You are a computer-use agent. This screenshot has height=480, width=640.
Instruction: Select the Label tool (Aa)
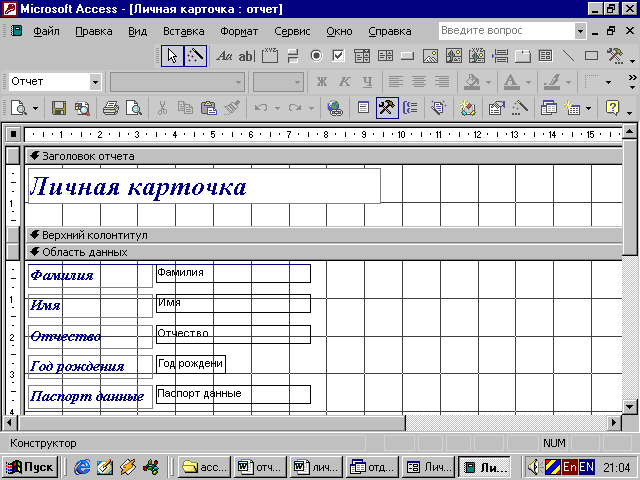224,56
